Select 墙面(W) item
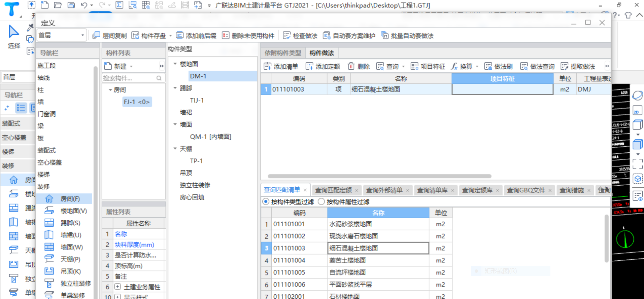 tap(64, 247)
